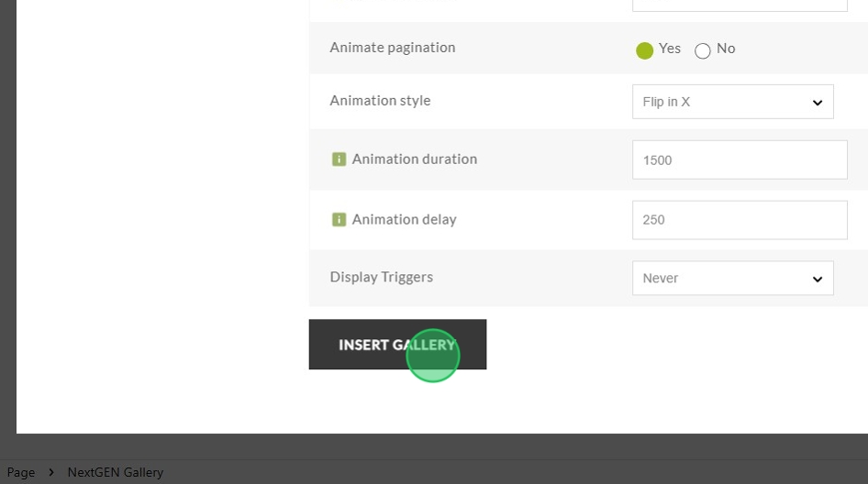Click the info icon beside Animation delay

(339, 220)
